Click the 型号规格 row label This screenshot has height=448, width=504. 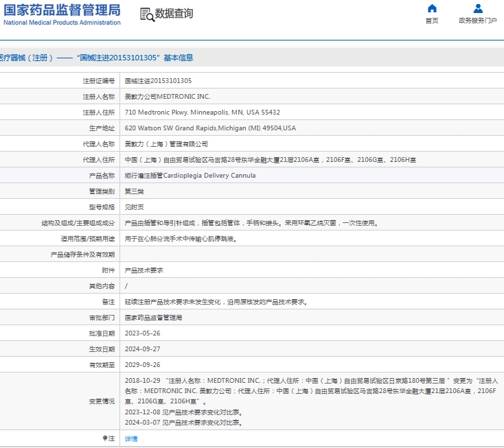point(102,207)
